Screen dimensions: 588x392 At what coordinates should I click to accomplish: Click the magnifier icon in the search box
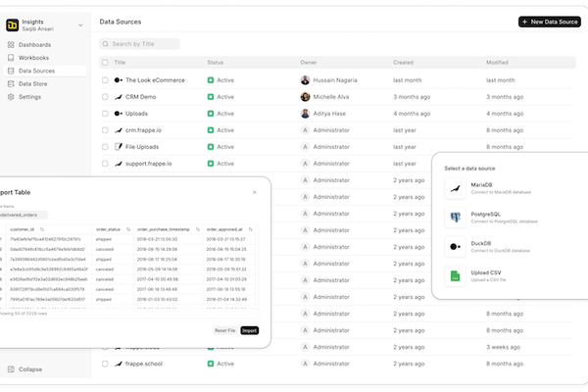click(106, 44)
